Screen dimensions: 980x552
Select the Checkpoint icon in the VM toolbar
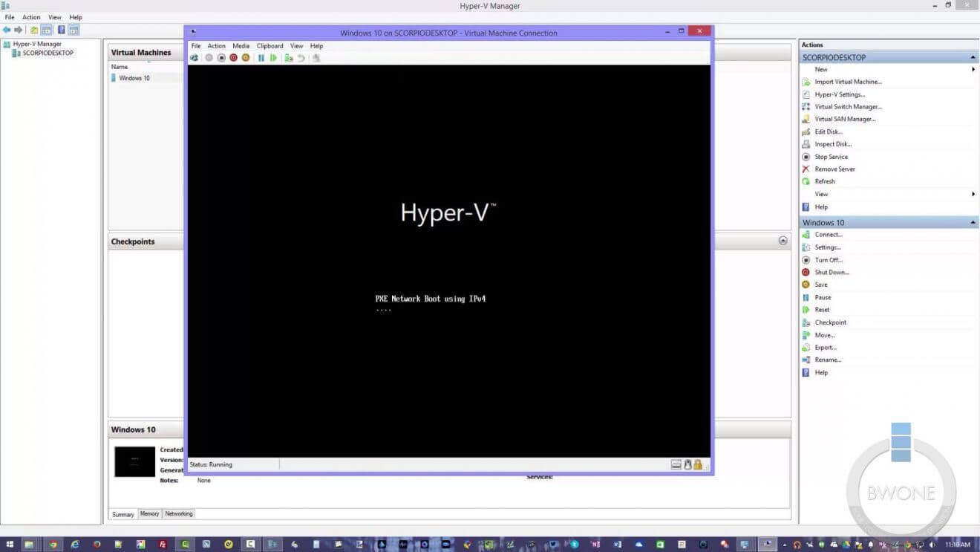click(289, 57)
